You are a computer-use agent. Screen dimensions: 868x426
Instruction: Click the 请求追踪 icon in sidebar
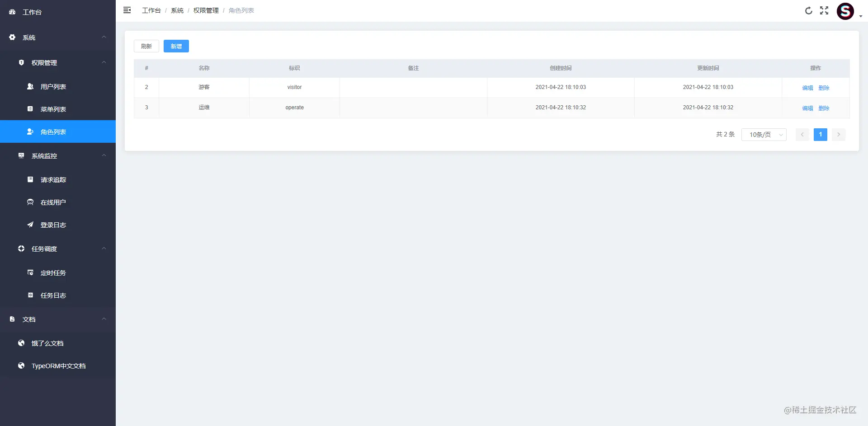pyautogui.click(x=30, y=179)
